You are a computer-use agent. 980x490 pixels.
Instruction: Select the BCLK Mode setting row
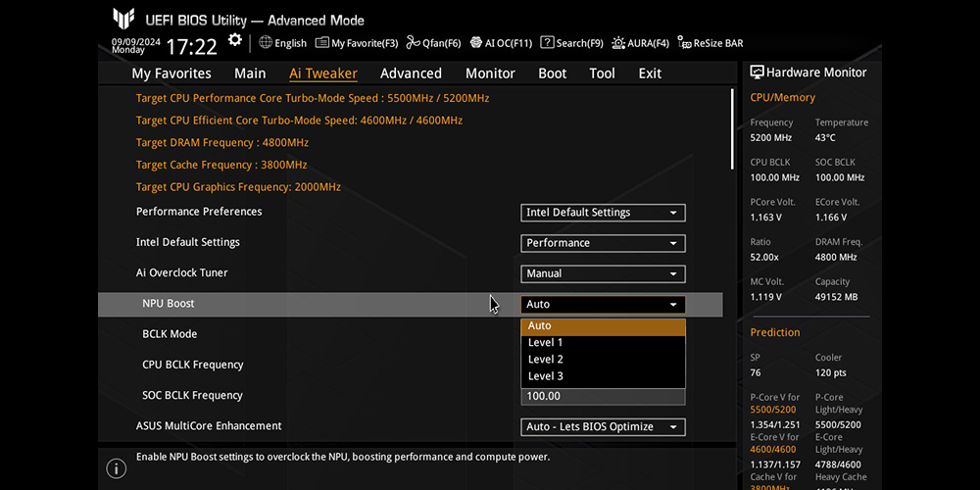coord(170,334)
